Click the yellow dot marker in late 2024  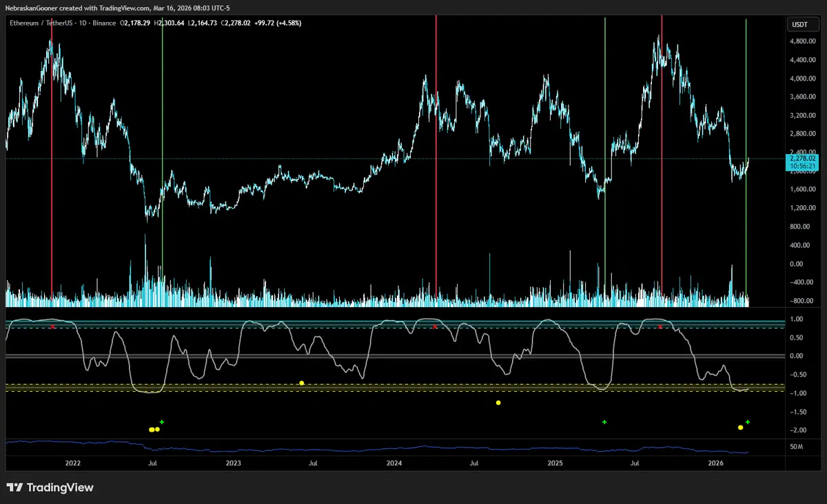[498, 403]
